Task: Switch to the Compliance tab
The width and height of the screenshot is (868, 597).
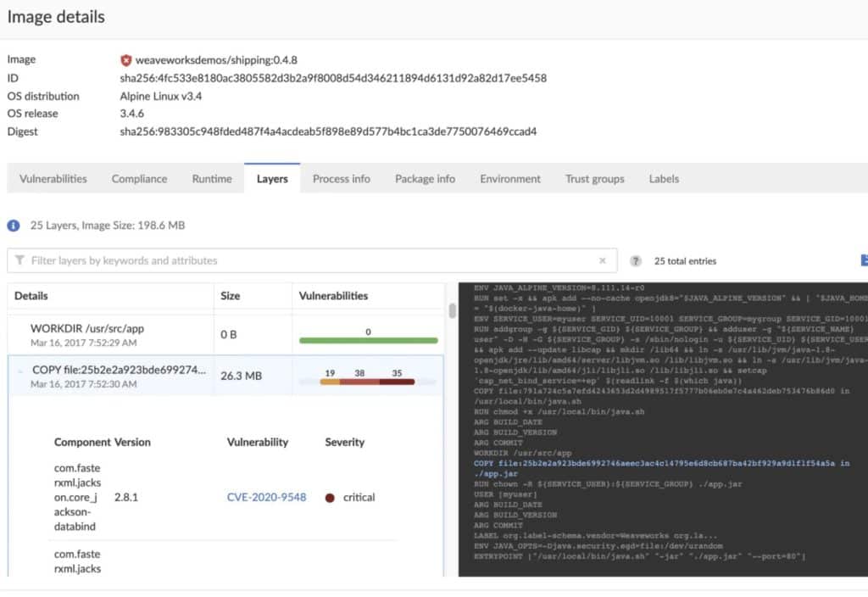Action: click(x=139, y=179)
